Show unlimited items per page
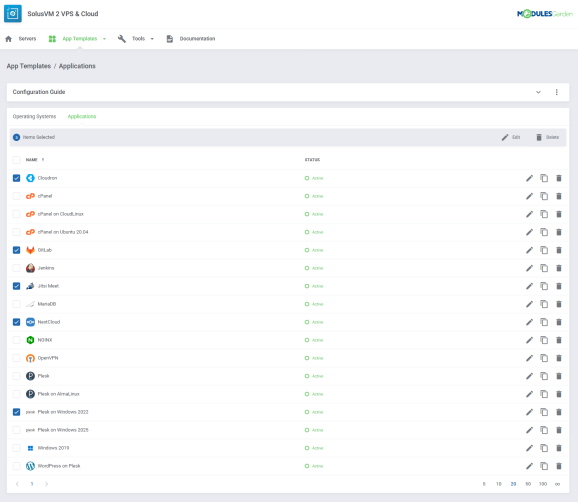 [557, 484]
